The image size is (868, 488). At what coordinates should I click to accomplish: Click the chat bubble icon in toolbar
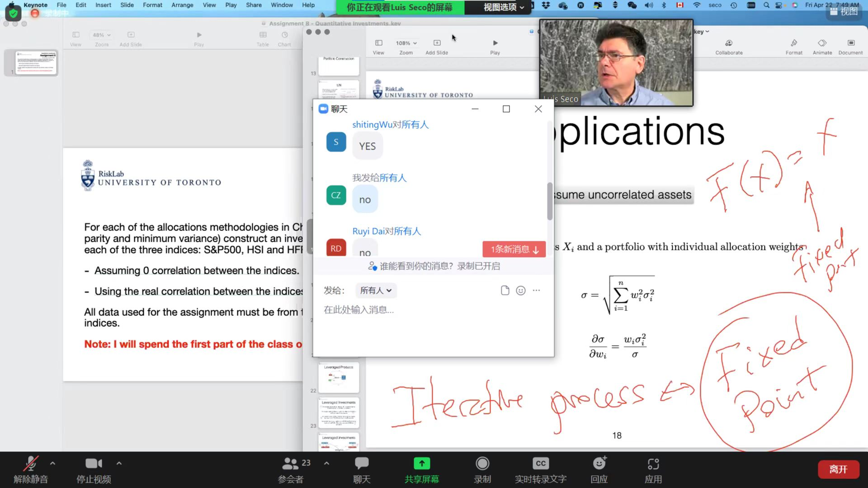pos(362,464)
